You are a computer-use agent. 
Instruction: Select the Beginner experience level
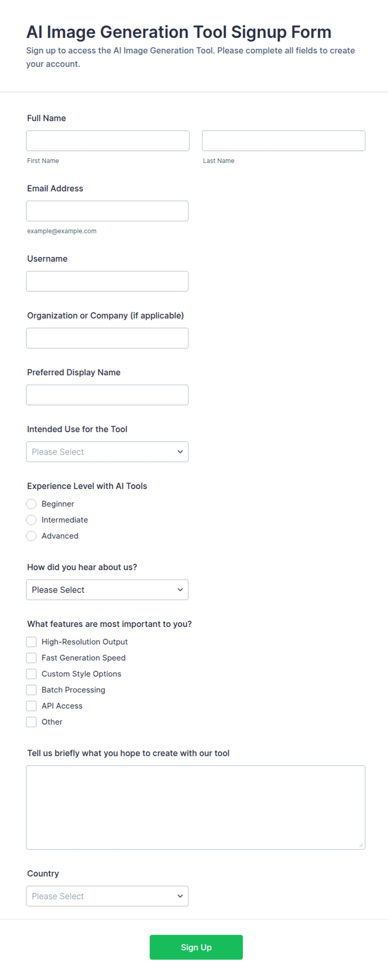coord(31,504)
